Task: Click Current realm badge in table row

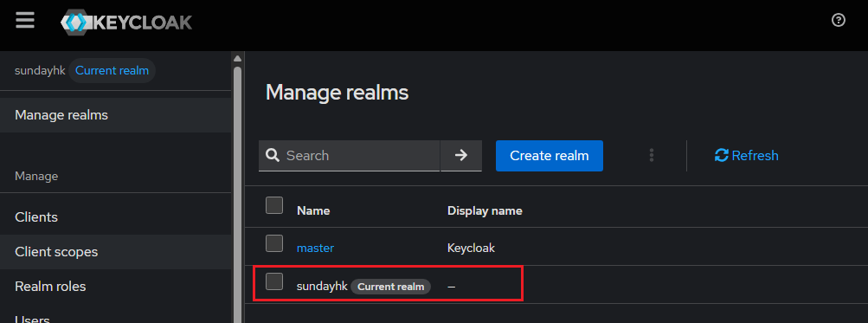Action: coord(391,287)
